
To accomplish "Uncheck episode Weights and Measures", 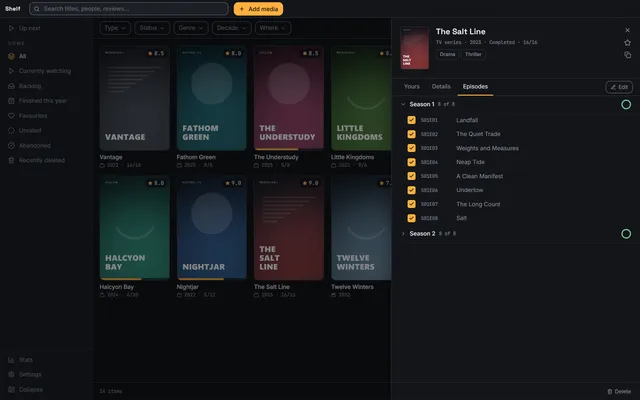I will click(x=411, y=148).
